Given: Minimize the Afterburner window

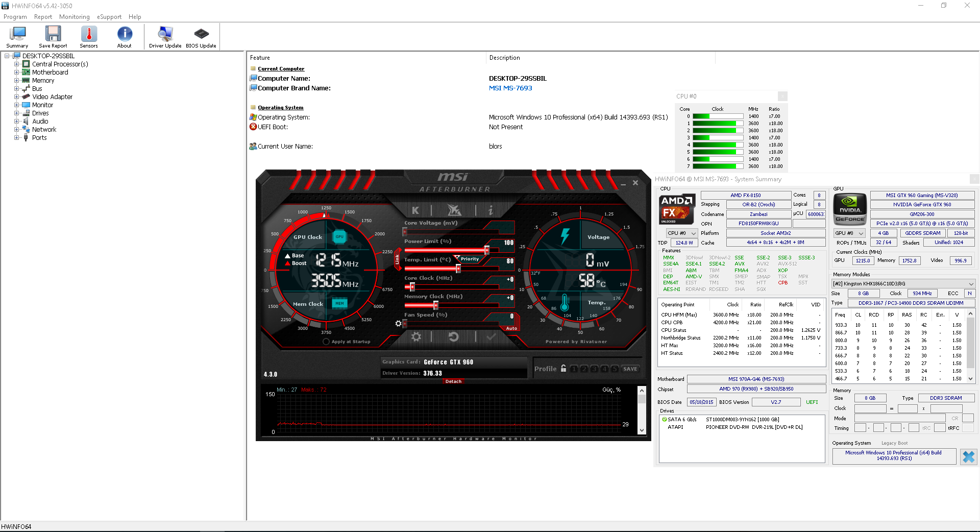Looking at the screenshot, I should 623,183.
